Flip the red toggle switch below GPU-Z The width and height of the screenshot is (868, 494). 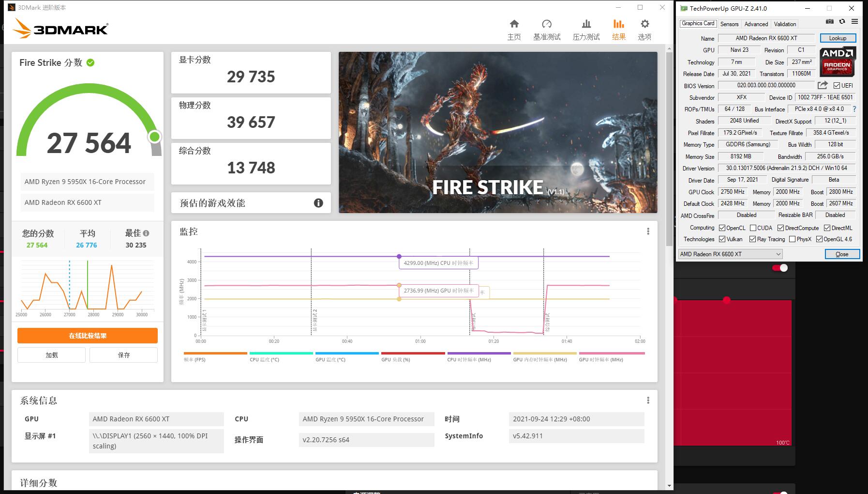[780, 268]
